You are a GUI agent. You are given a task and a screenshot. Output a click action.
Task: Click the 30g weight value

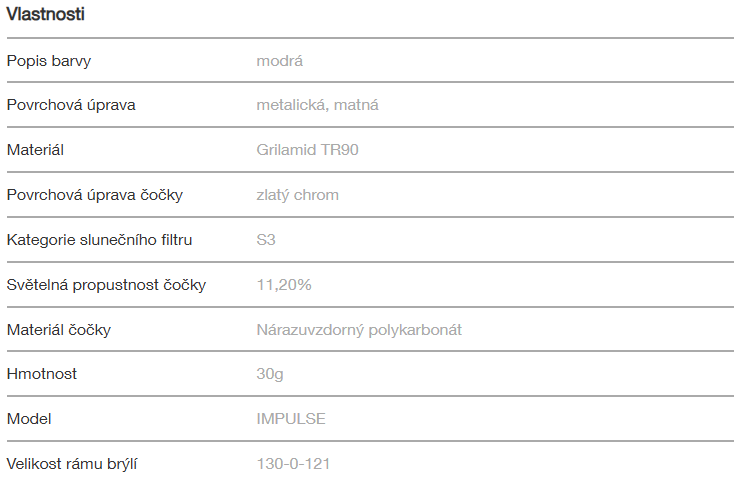click(x=271, y=374)
